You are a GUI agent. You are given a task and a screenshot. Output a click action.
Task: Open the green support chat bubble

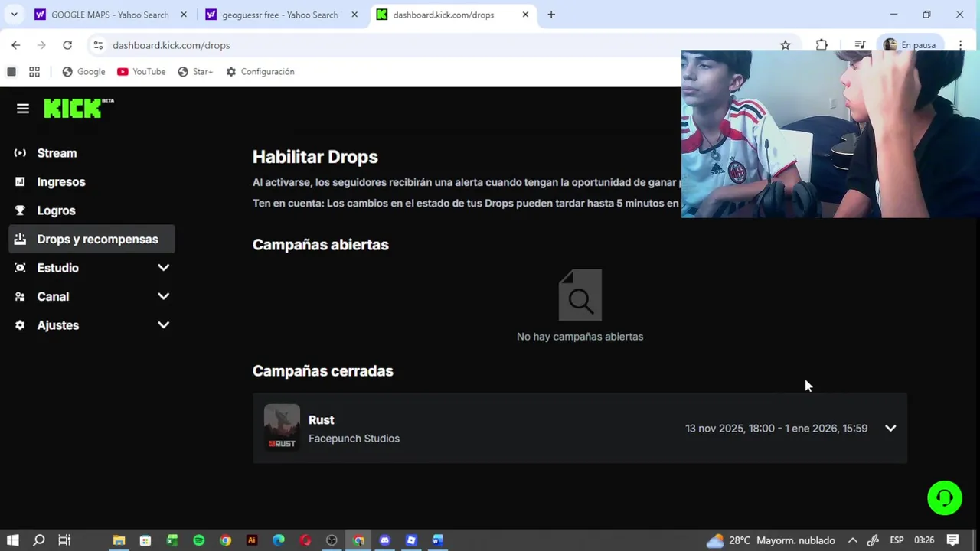945,498
